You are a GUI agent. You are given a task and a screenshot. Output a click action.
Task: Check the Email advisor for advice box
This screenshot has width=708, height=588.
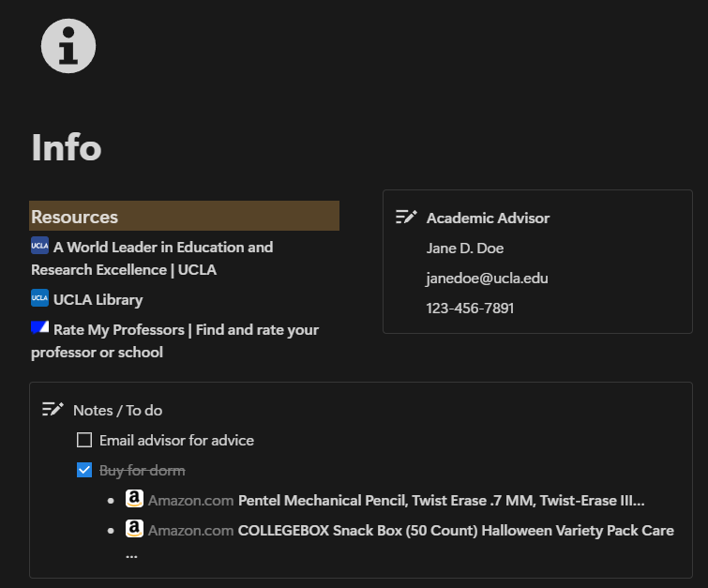[x=84, y=440]
